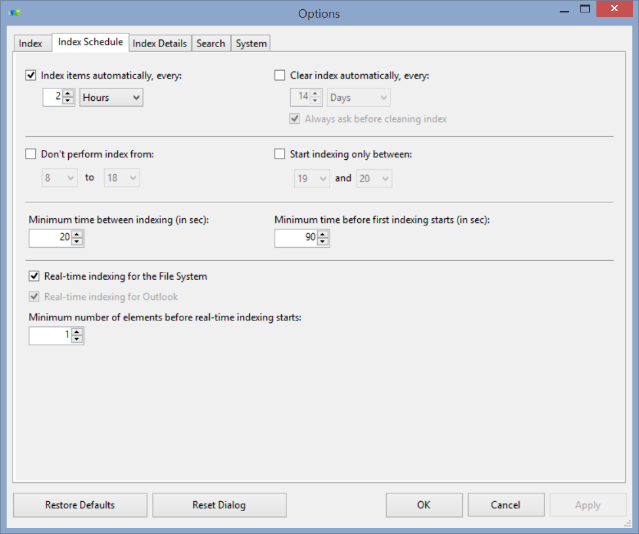Decrease the index interval value below 2
This screenshot has height=534, width=639.
68,101
